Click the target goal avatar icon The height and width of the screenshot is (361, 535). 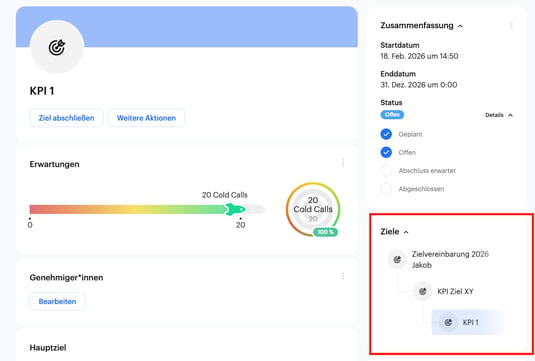click(x=57, y=47)
